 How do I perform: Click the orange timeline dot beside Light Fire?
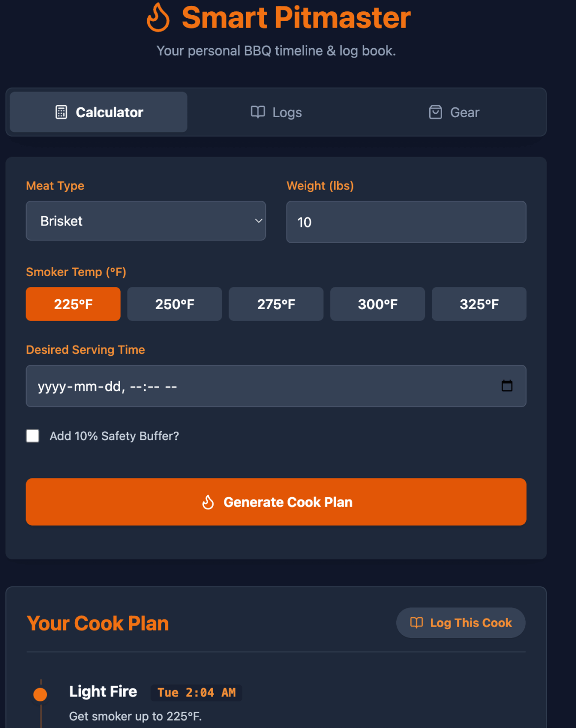(40, 693)
